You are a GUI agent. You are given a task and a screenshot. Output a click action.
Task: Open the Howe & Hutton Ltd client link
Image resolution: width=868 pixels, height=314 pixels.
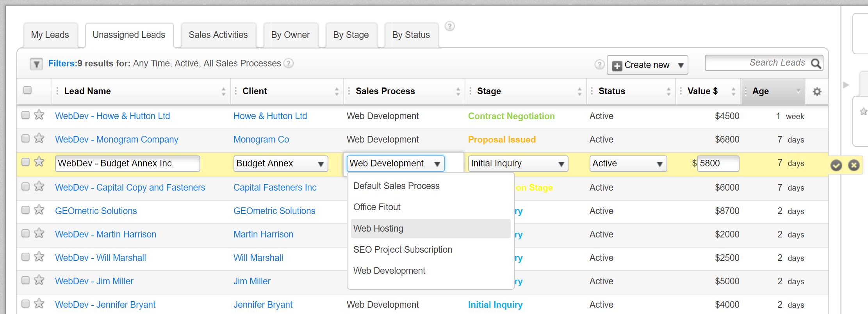(x=270, y=116)
